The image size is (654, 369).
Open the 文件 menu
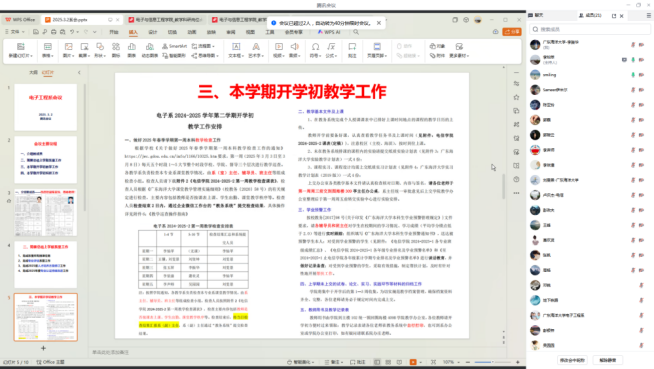[15, 32]
